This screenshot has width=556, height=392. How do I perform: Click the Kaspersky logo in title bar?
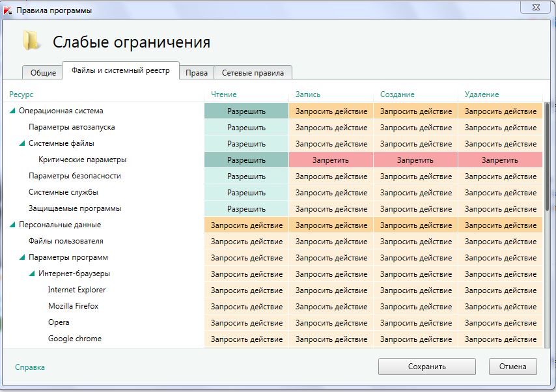(8, 10)
